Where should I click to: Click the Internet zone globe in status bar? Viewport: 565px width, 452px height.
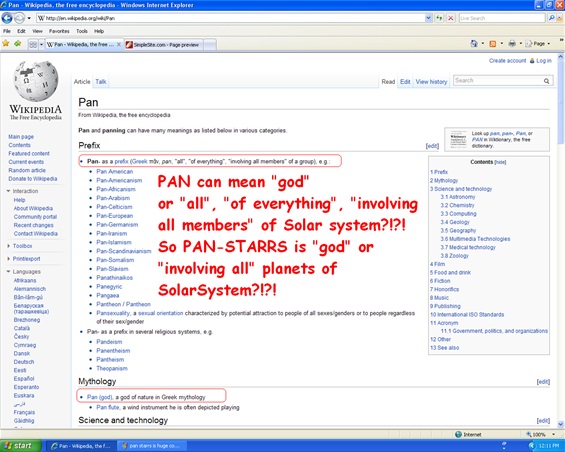pos(458,434)
